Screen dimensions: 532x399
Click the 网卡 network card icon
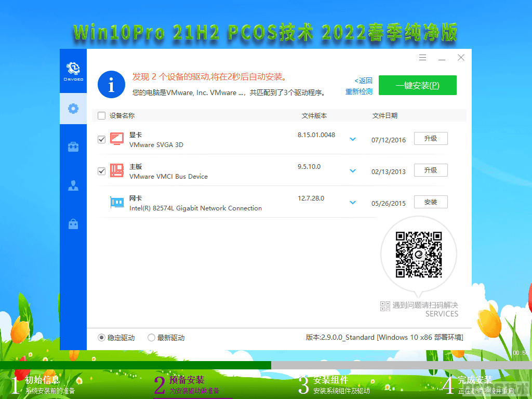[117, 203]
